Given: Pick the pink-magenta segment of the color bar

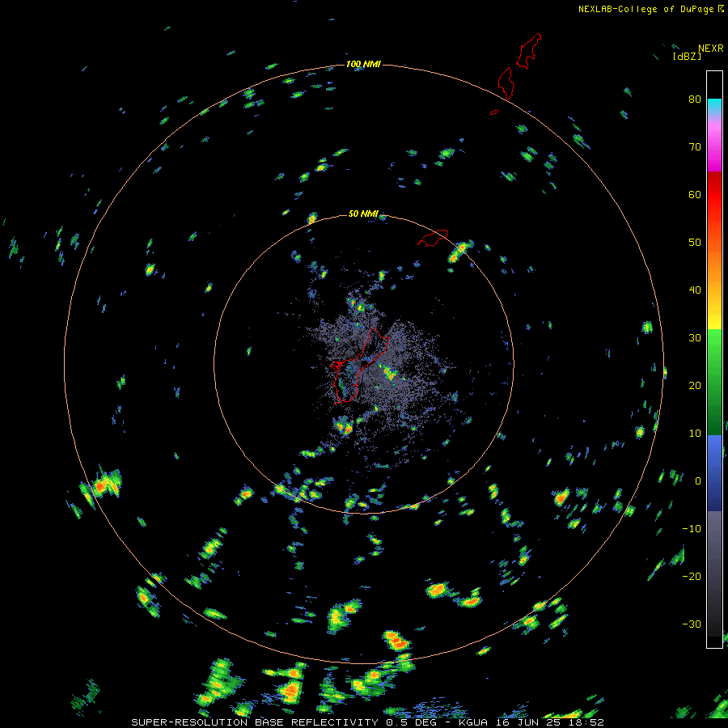Looking at the screenshot, I should click(x=714, y=144).
